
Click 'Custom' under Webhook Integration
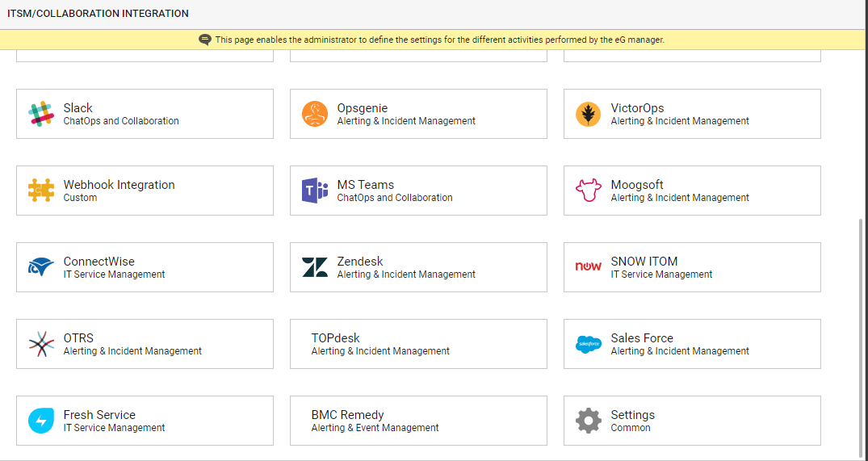click(80, 198)
